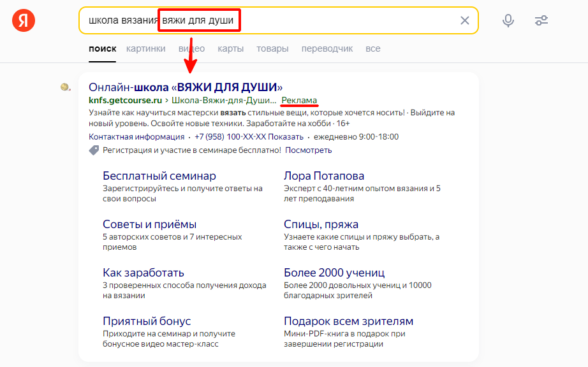Click description «Зарегистрируйтесь и получите ответы»
This screenshot has height=367, width=588.
(x=177, y=189)
